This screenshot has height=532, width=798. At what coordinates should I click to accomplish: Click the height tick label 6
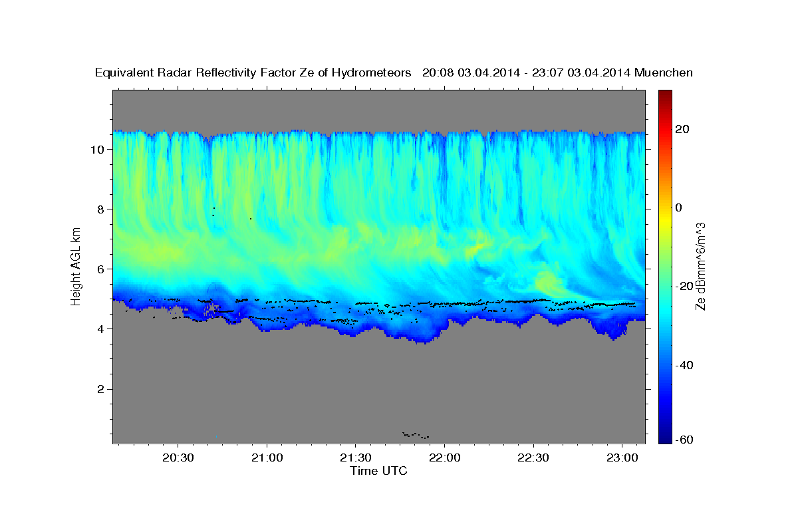[x=102, y=269]
